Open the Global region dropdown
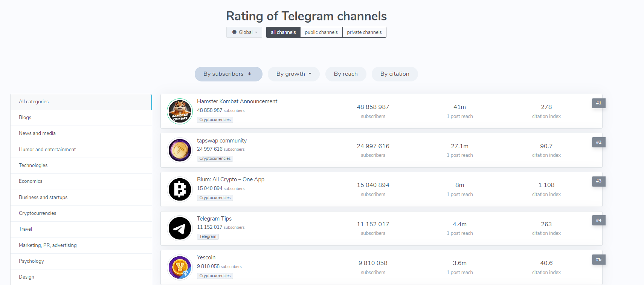Image resolution: width=644 pixels, height=285 pixels. pos(244,32)
